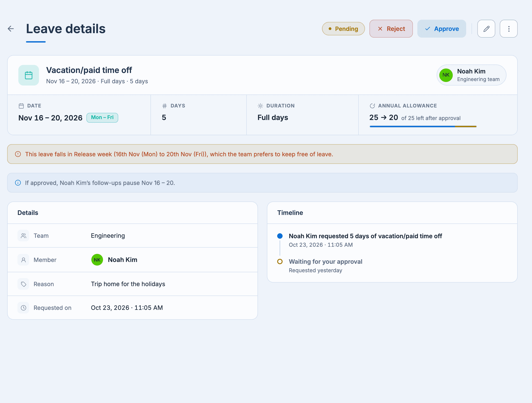Click 'Requested yesterday' timeline text
The height and width of the screenshot is (403, 532).
coord(315,270)
